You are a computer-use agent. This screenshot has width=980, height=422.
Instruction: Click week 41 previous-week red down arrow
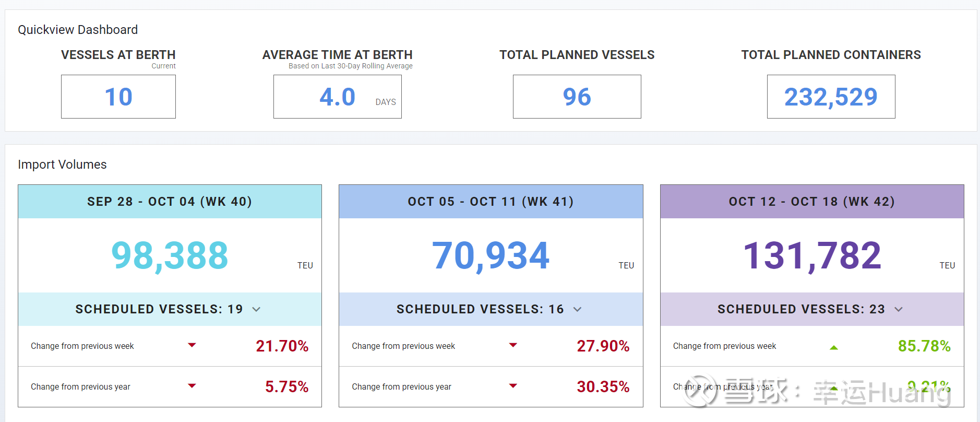513,345
